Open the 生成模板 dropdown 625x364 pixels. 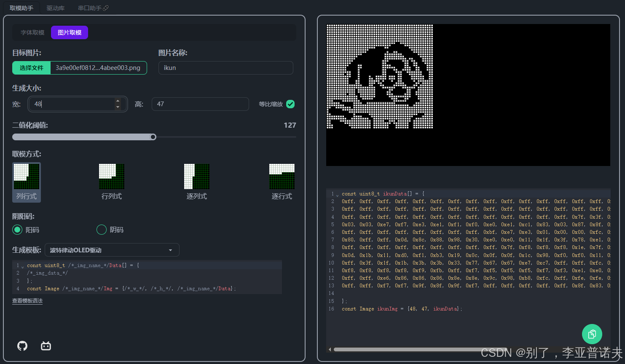[112, 250]
